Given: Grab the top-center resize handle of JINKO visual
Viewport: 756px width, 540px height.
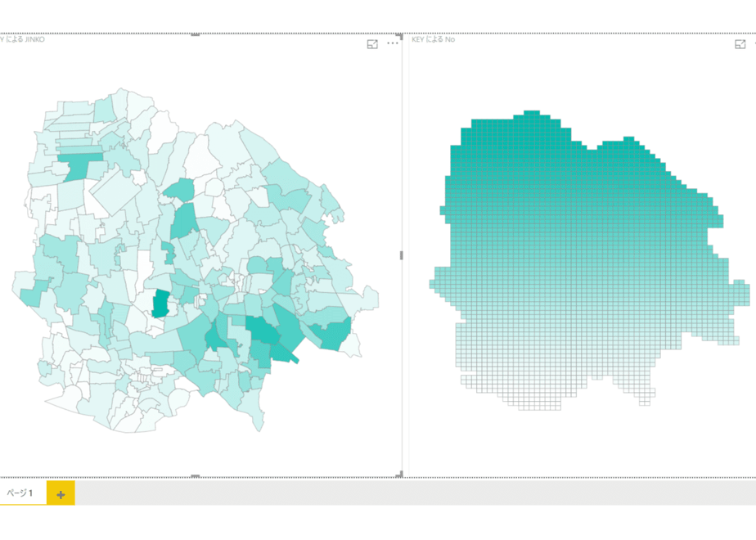Looking at the screenshot, I should pyautogui.click(x=196, y=34).
